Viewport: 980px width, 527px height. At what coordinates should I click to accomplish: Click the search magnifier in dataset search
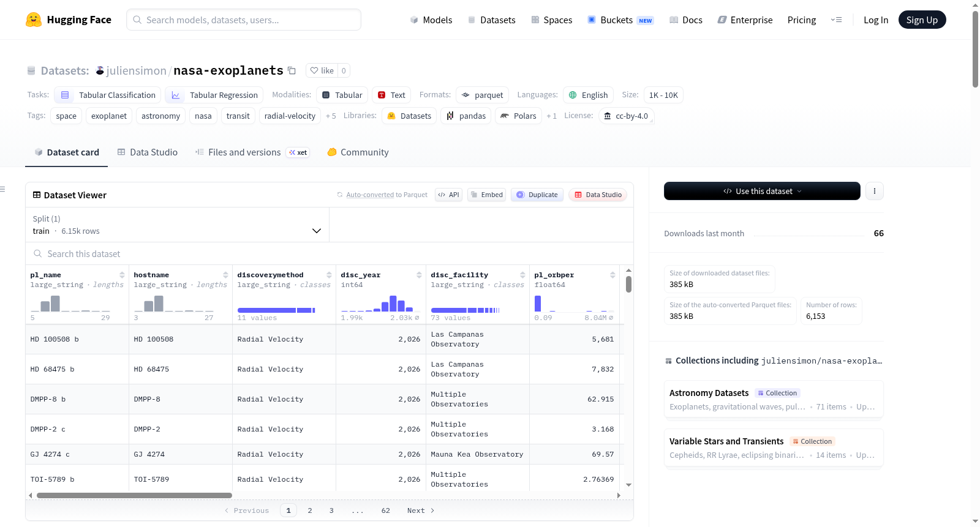tap(38, 253)
